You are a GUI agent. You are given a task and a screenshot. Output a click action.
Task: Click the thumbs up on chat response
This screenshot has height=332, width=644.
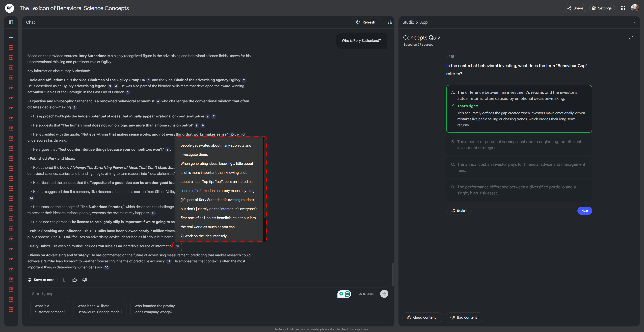point(75,280)
